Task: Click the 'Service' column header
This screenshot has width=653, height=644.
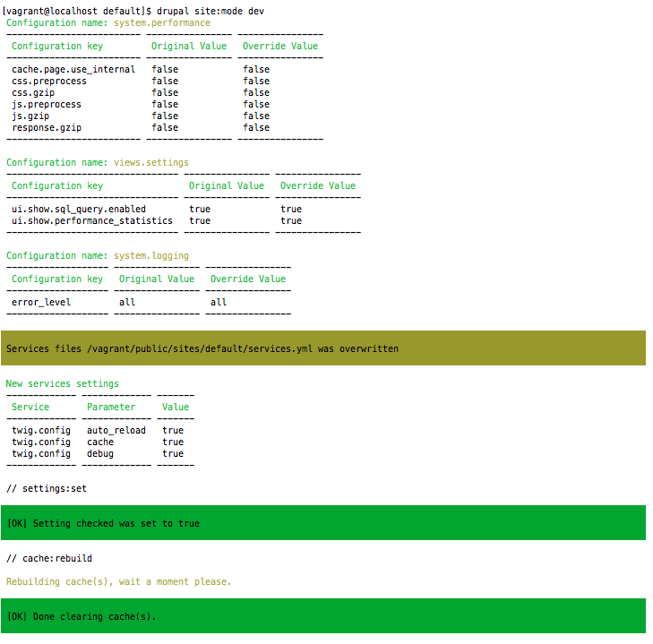Action: 30,407
